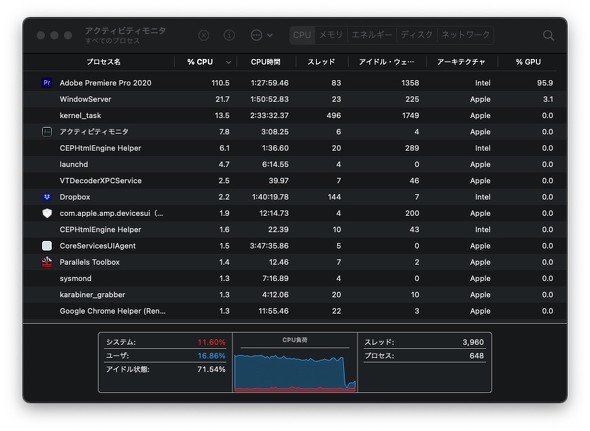The height and width of the screenshot is (431, 590).
Task: Select the VTDecoderXPCService process row
Action: click(295, 181)
